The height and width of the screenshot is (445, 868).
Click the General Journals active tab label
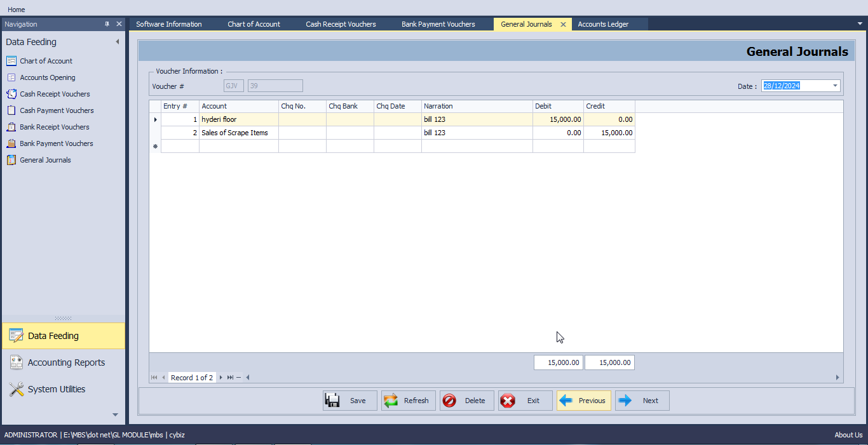(x=526, y=24)
